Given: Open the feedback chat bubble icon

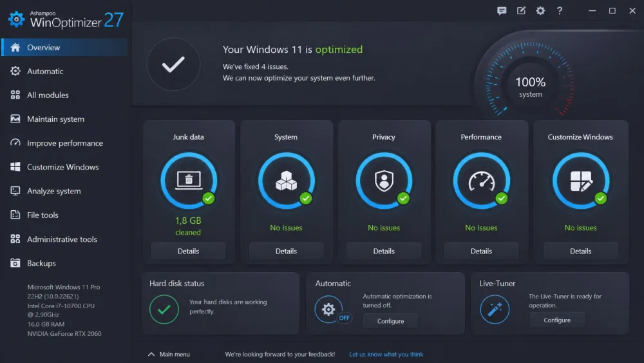Looking at the screenshot, I should click(x=502, y=11).
